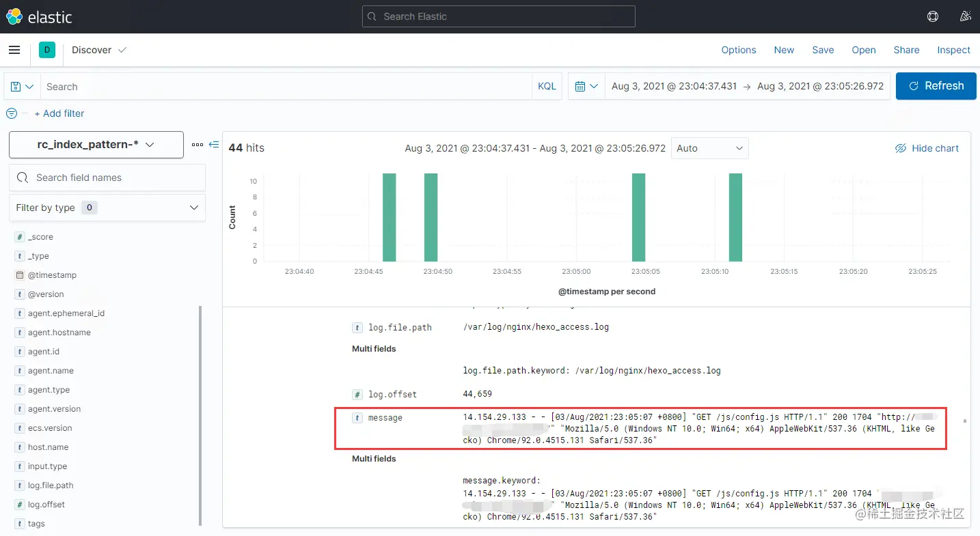The image size is (980, 536).
Task: Click the _score number type icon
Action: (20, 237)
